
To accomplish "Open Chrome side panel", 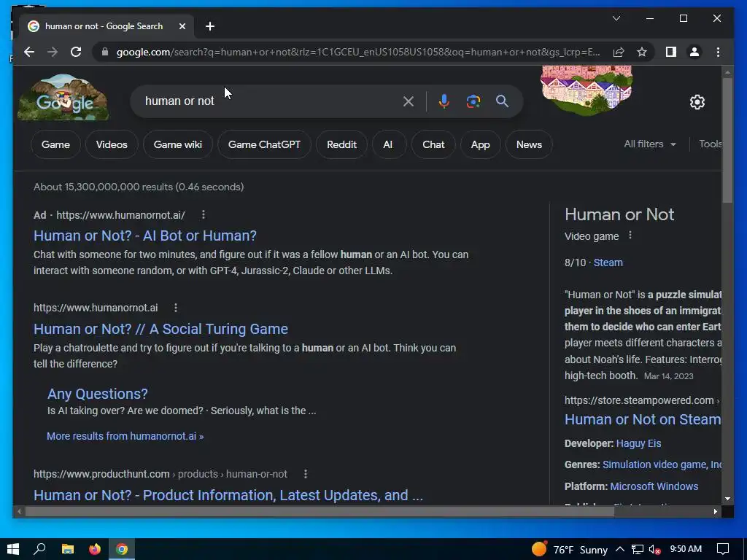I will point(671,52).
